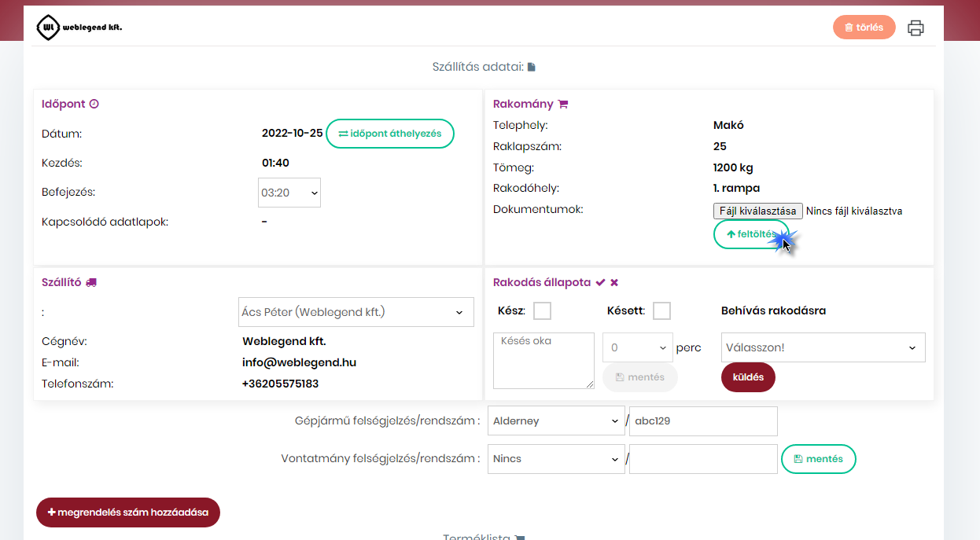Viewport: 980px width, 540px height.
Task: Click the truck icon next to Szállító
Action: pyautogui.click(x=91, y=282)
